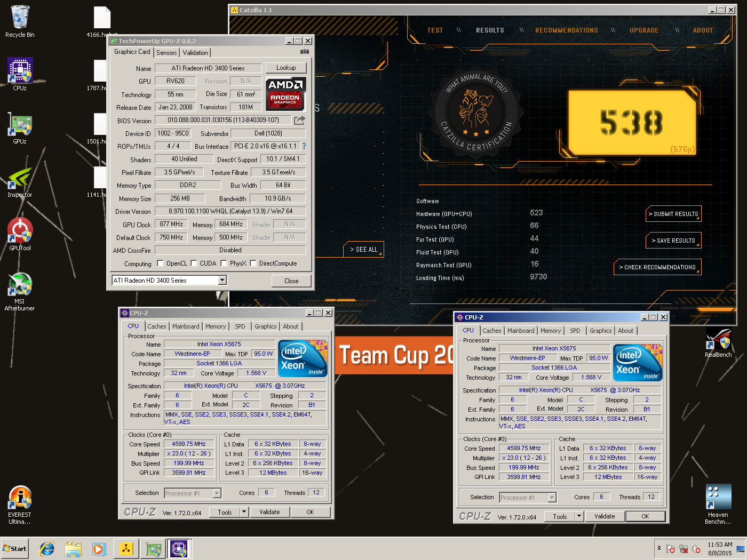747x560 pixels.
Task: Click SAVE RESULTS in Catzilla
Action: tap(673, 241)
